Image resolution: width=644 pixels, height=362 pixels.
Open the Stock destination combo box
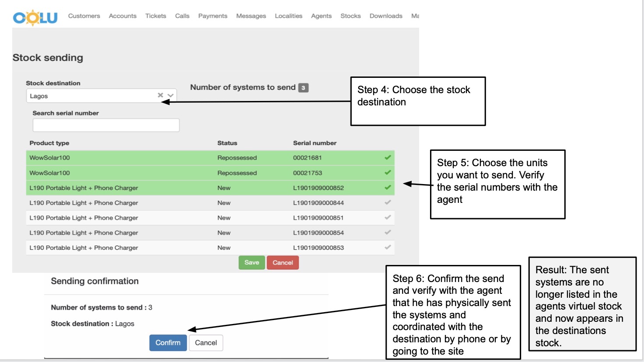(92, 96)
